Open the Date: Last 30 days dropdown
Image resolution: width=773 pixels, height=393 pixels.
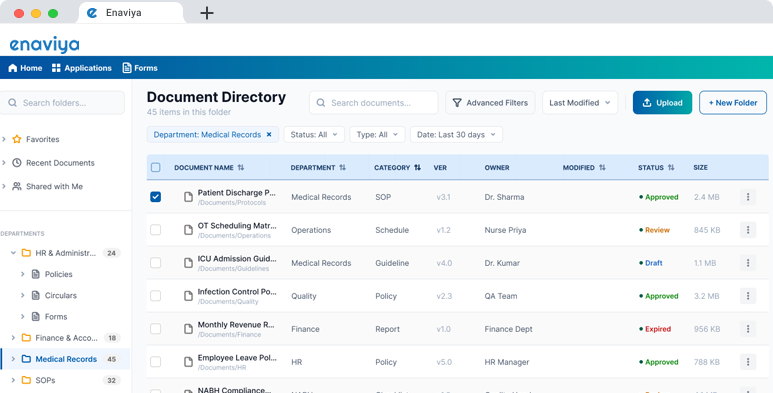point(456,135)
